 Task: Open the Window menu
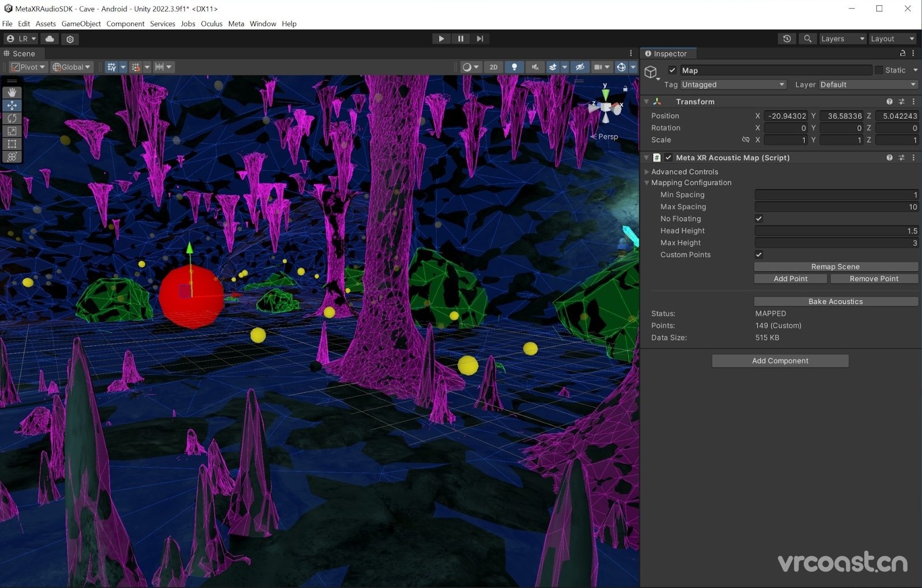[263, 24]
